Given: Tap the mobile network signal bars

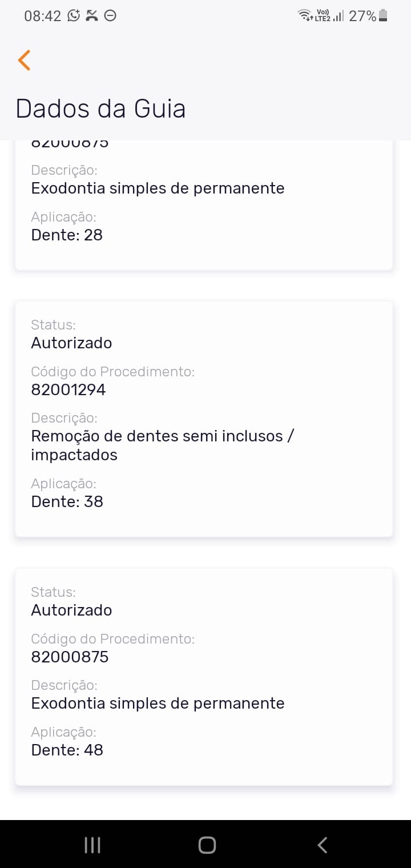Looking at the screenshot, I should 339,16.
